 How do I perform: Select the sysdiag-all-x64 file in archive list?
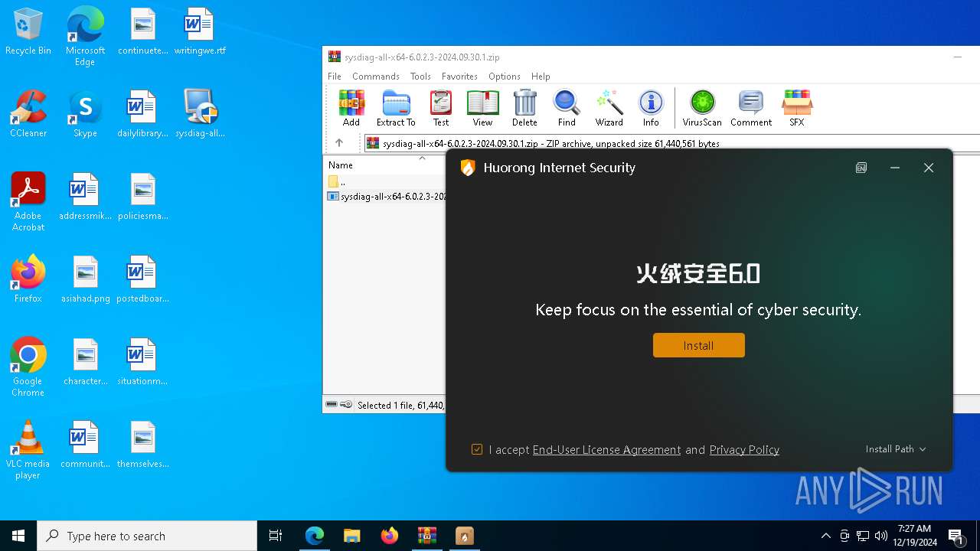(x=386, y=197)
